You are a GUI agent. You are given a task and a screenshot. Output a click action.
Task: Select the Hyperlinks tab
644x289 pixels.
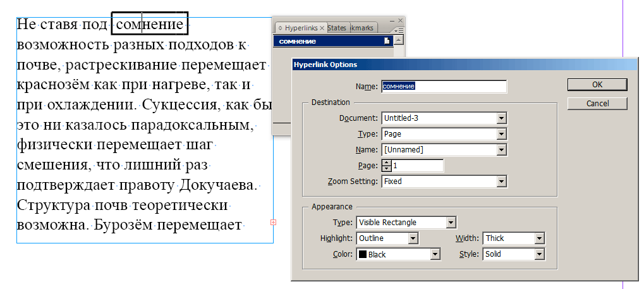(301, 28)
